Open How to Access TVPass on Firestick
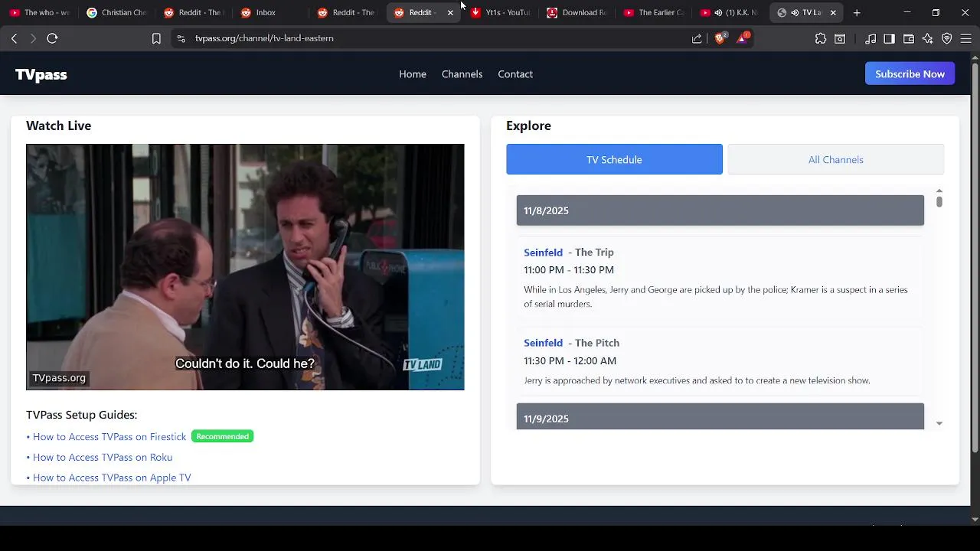 [109, 437]
